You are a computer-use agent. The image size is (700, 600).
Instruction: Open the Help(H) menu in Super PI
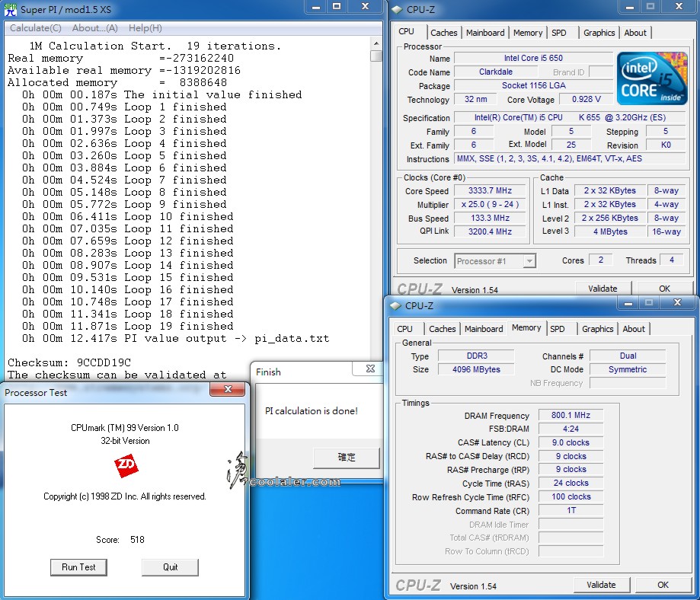pos(145,27)
